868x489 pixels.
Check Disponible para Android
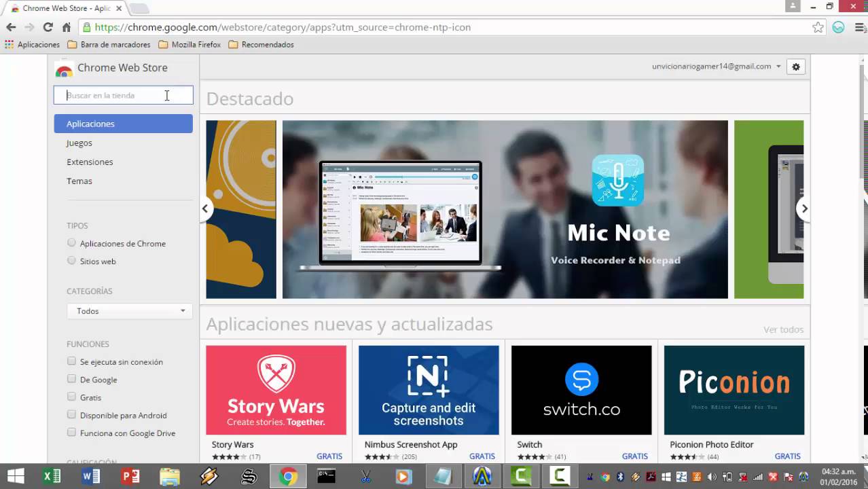(71, 414)
